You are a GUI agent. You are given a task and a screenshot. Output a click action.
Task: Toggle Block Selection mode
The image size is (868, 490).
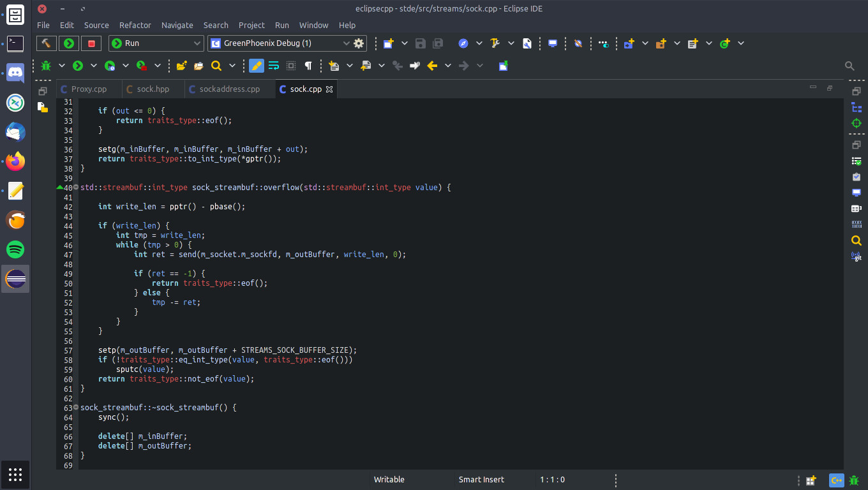point(291,66)
